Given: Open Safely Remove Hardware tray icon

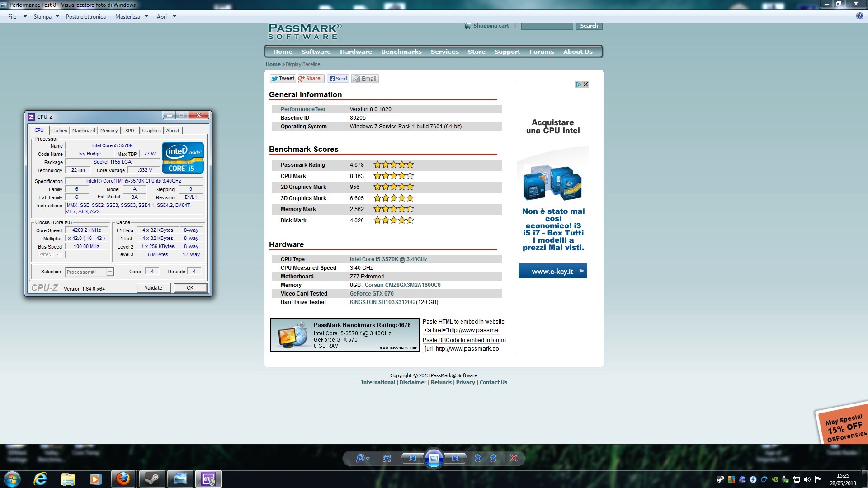Looking at the screenshot, I should pyautogui.click(x=786, y=479).
